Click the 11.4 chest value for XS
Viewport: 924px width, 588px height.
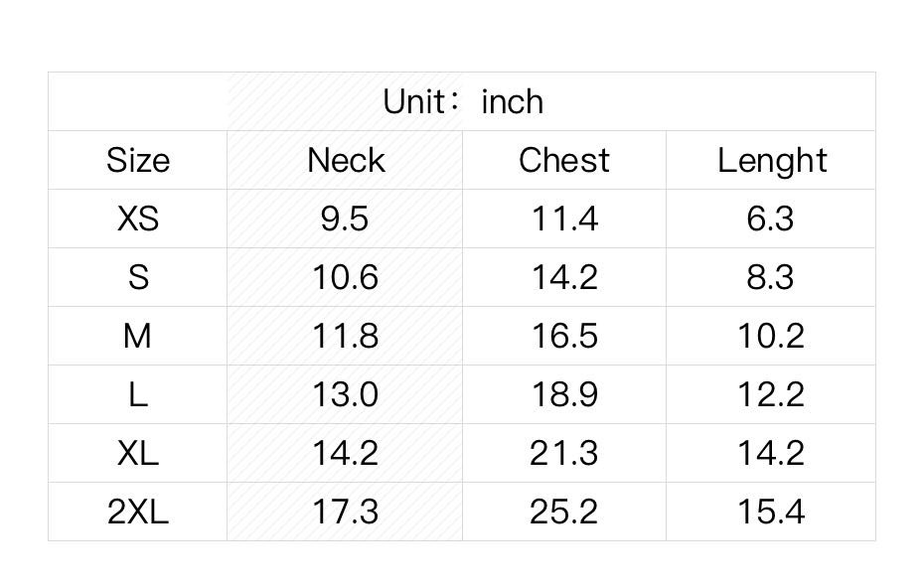tap(564, 219)
